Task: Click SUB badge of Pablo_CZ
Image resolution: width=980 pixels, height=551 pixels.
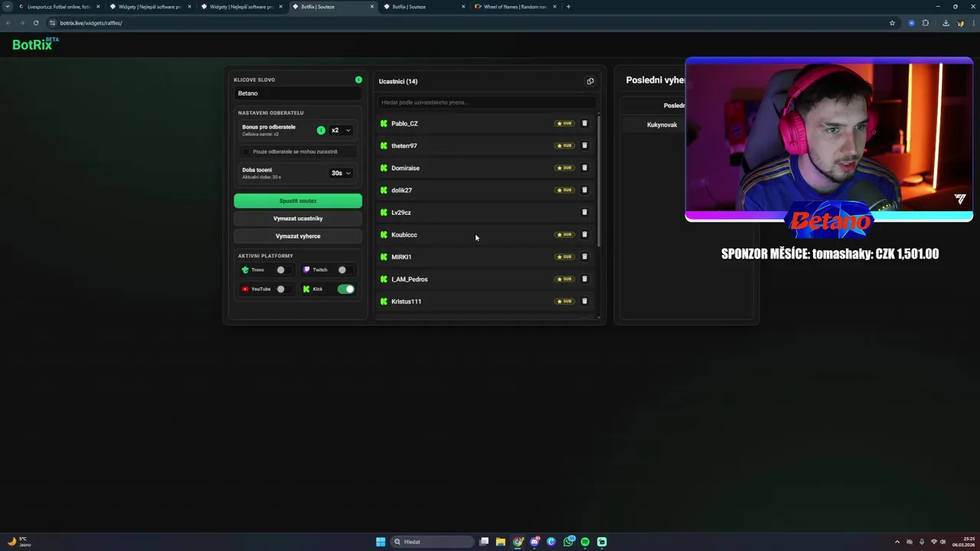Action: (565, 123)
